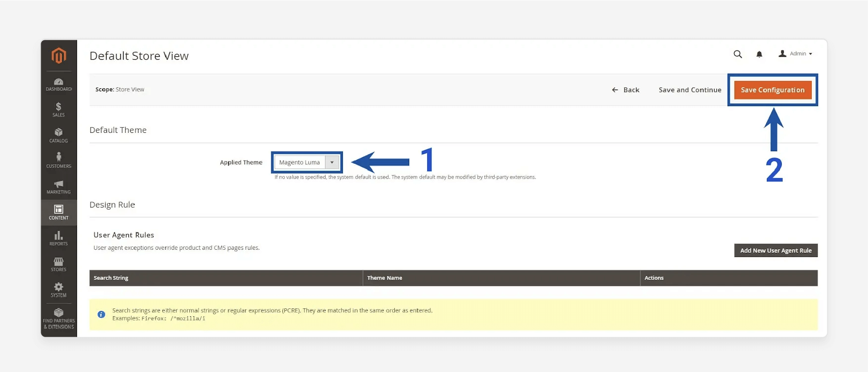This screenshot has height=372, width=868.
Task: Open the notifications bell
Action: click(x=759, y=54)
